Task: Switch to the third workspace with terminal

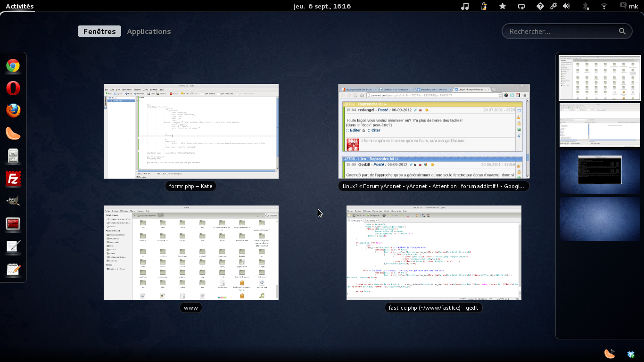Action: 600,172
